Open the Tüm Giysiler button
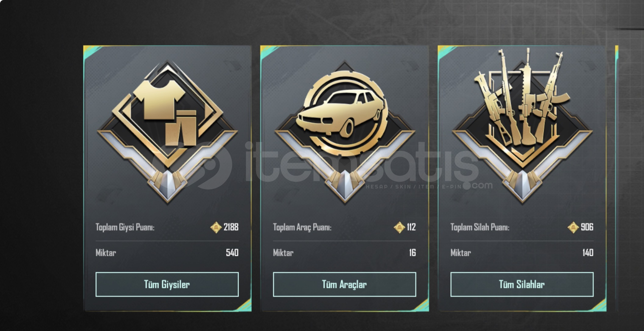Image resolution: width=644 pixels, height=331 pixels. click(x=167, y=284)
